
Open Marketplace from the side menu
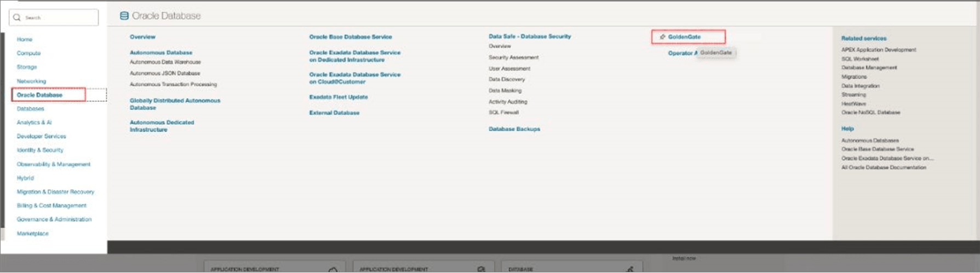click(x=32, y=234)
